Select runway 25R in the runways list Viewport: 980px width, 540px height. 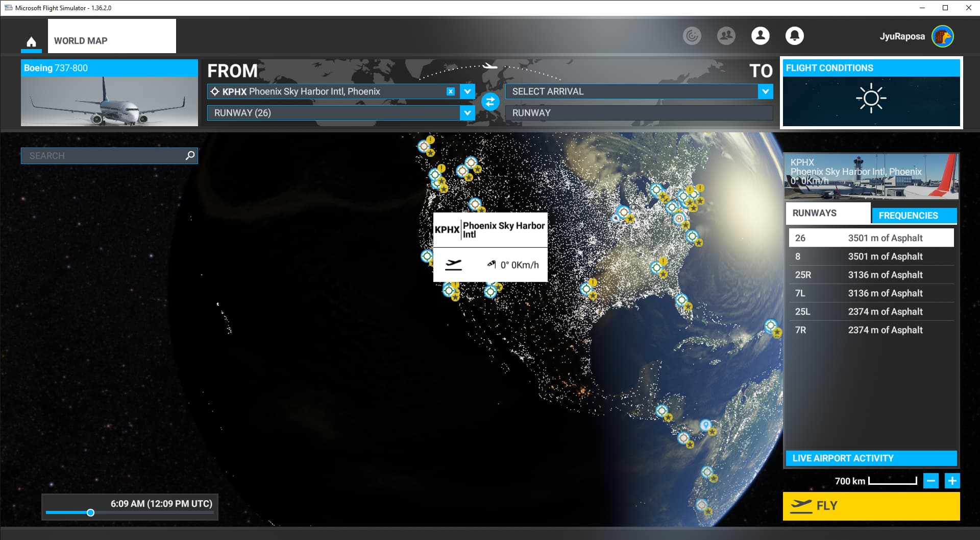tap(871, 275)
